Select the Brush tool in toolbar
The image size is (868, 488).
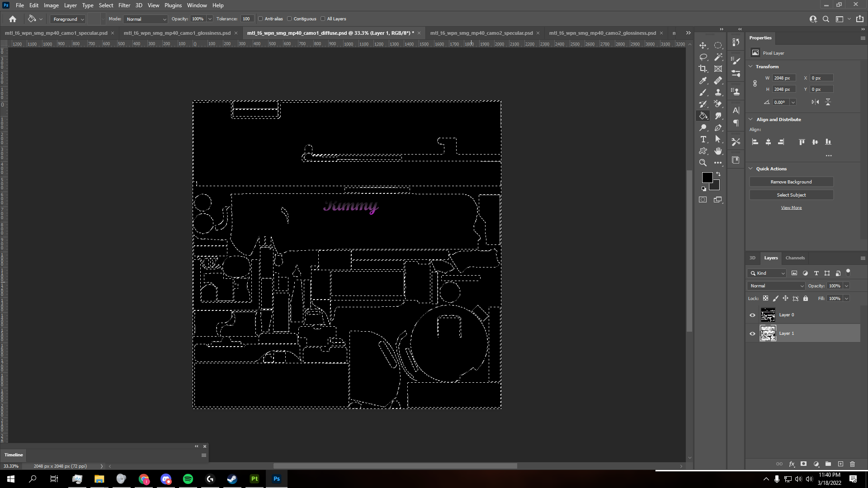point(704,92)
